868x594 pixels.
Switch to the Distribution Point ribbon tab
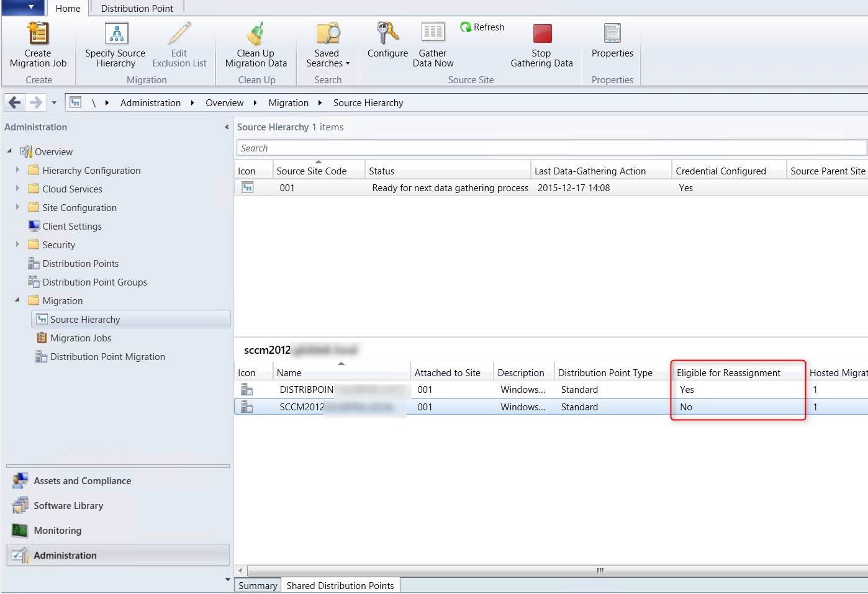click(136, 8)
